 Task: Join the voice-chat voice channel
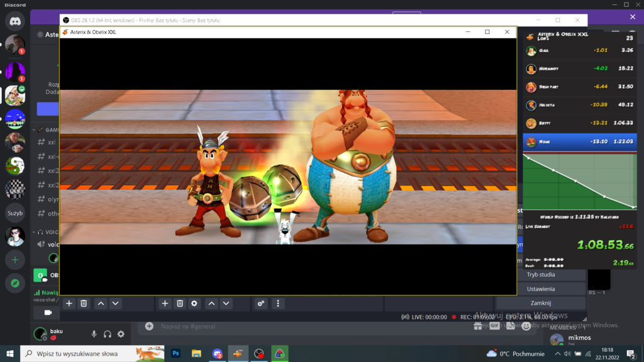47,244
